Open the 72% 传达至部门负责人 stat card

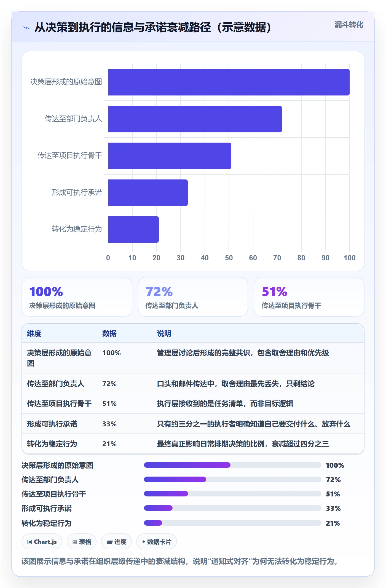pos(193,297)
